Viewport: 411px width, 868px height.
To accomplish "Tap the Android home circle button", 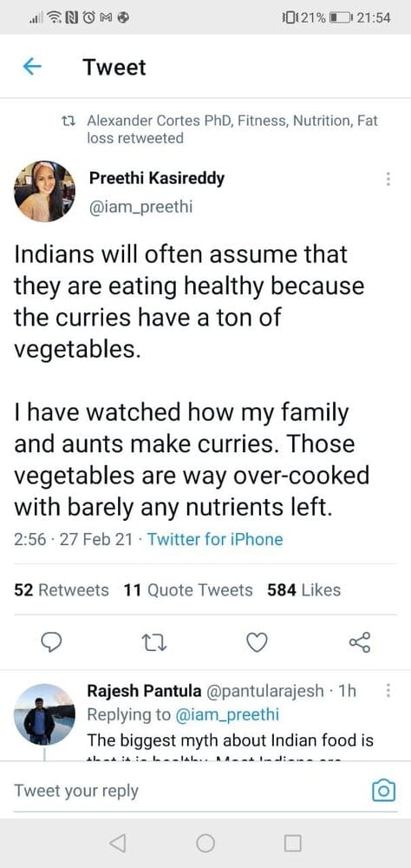I will click(x=205, y=843).
